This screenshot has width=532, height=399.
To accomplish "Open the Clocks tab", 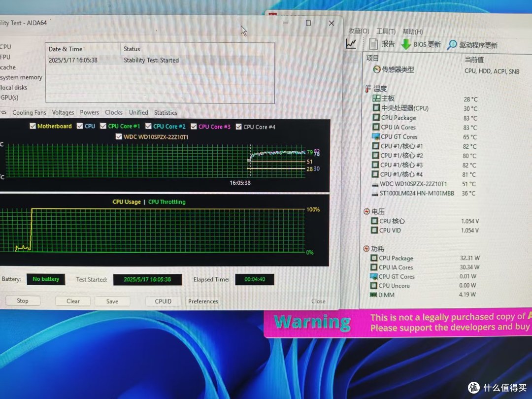I will (114, 112).
